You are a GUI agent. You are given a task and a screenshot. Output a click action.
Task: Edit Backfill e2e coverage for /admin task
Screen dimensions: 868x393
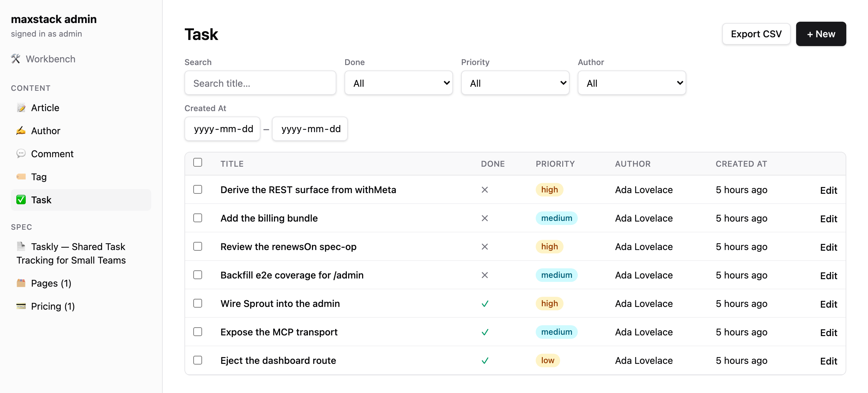[x=828, y=276]
